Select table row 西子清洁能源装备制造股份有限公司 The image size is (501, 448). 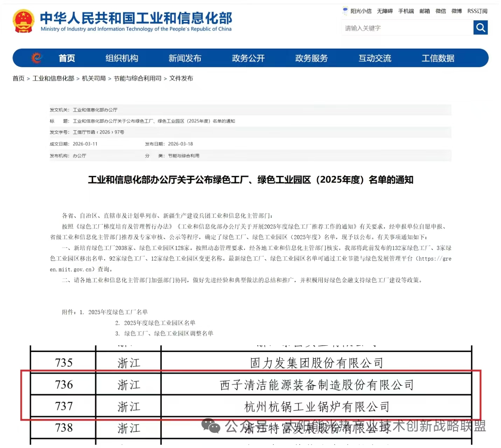[x=316, y=385]
